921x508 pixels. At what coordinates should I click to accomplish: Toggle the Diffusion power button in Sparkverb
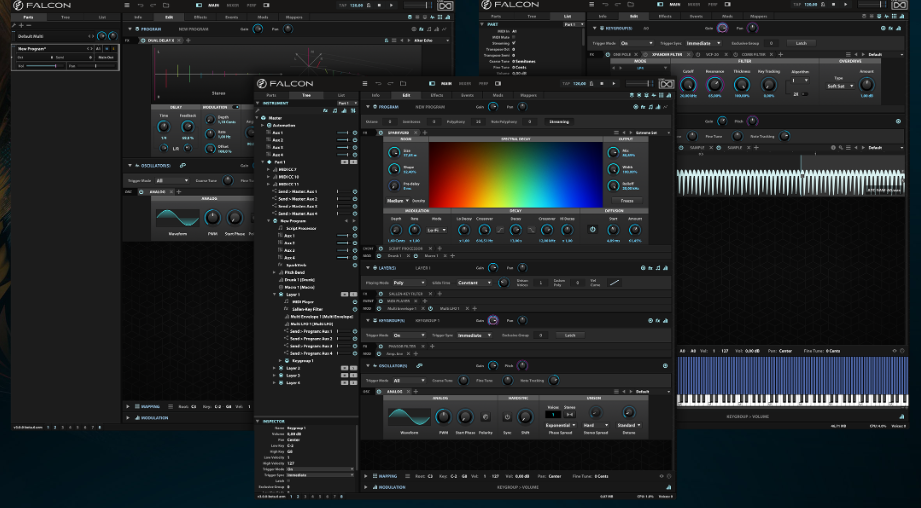pos(591,229)
